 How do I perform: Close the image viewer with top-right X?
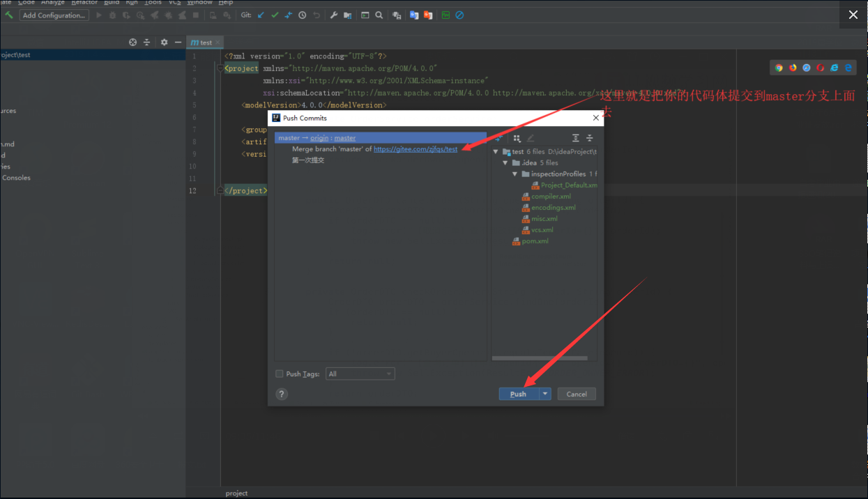pos(853,15)
